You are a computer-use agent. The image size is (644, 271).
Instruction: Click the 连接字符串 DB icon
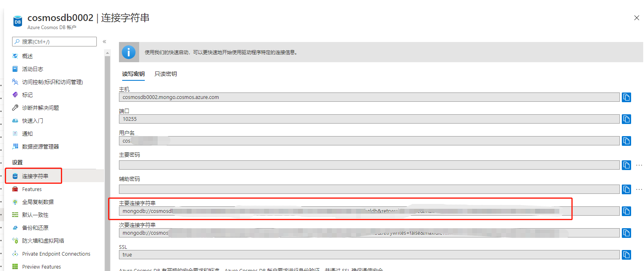(15, 176)
